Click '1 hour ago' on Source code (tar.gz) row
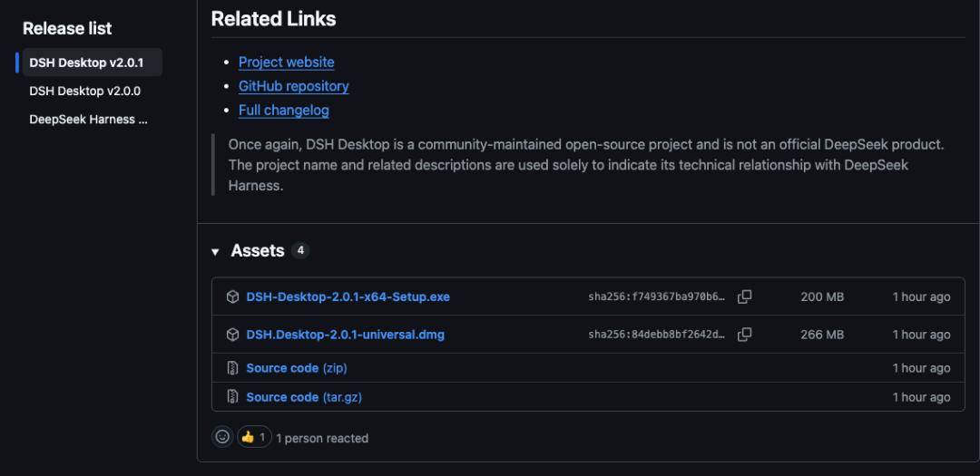 click(921, 397)
